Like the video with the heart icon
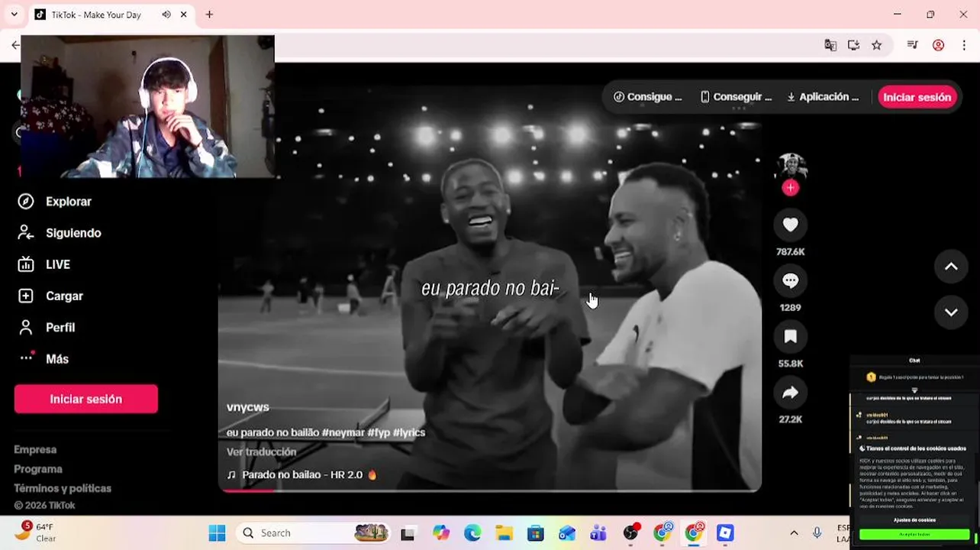 pos(790,225)
